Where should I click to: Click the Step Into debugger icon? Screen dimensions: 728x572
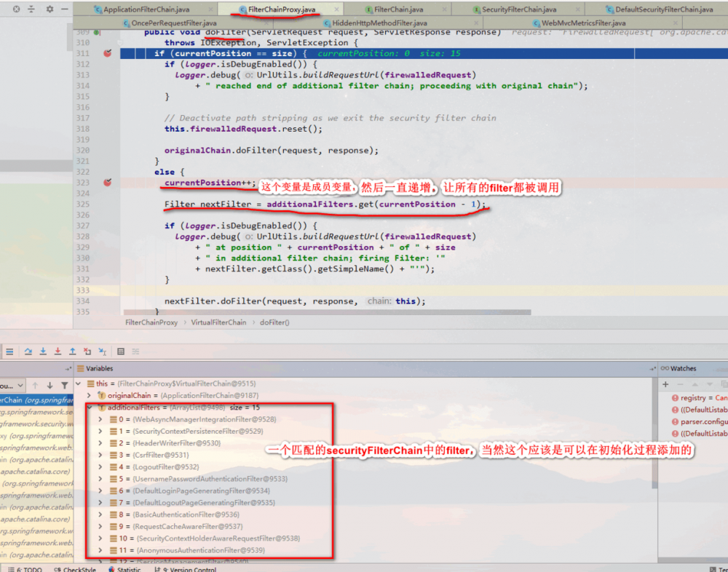point(43,351)
